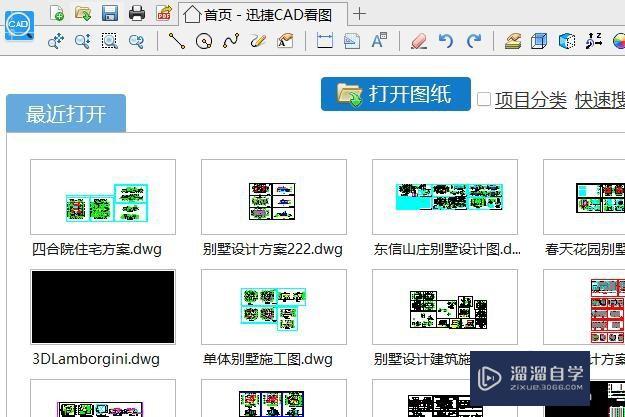625x417 pixels.
Task: Click the 快速搜 link
Action: [x=600, y=100]
